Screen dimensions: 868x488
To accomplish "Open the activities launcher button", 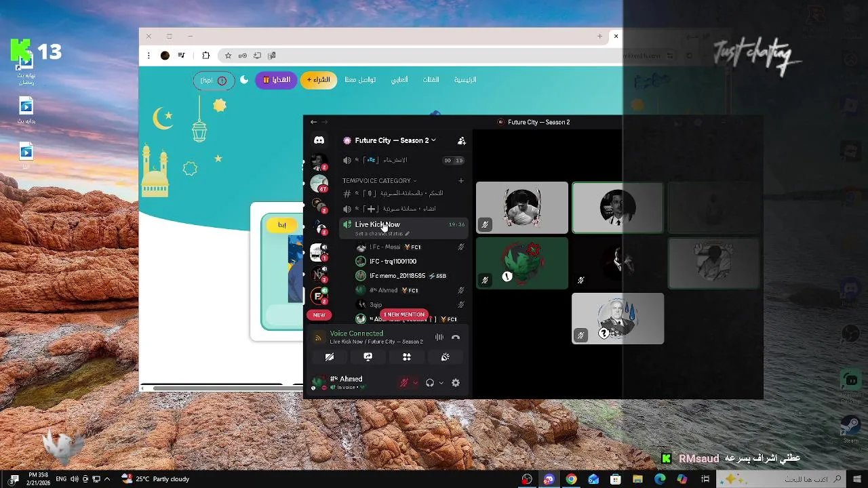I will pos(407,357).
